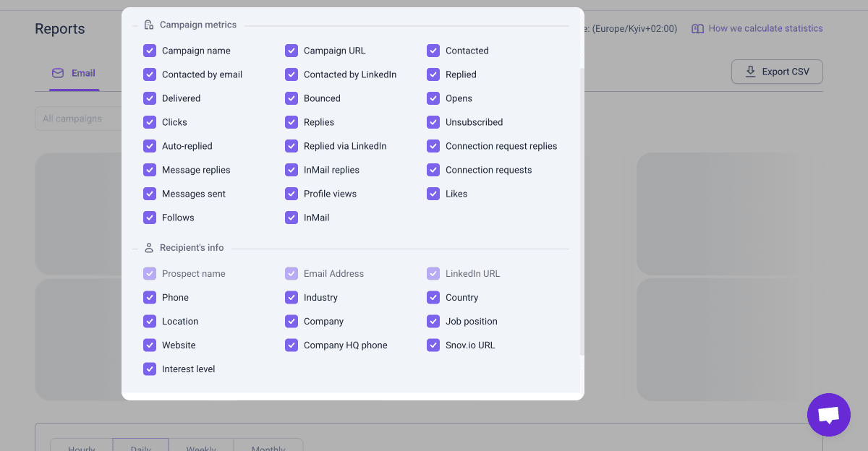Click the book icon beside How we calculate statistics
The height and width of the screenshot is (451, 868).
697,29
